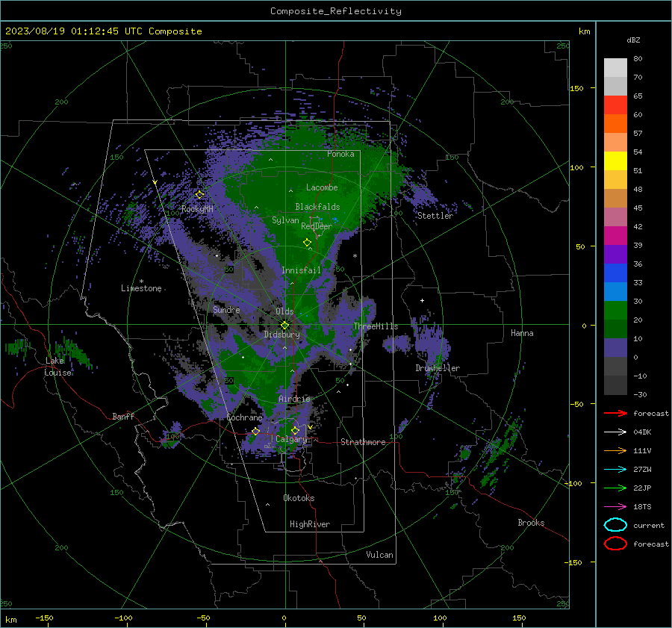
Task: Click the white 04DK arrow icon
Action: [615, 432]
